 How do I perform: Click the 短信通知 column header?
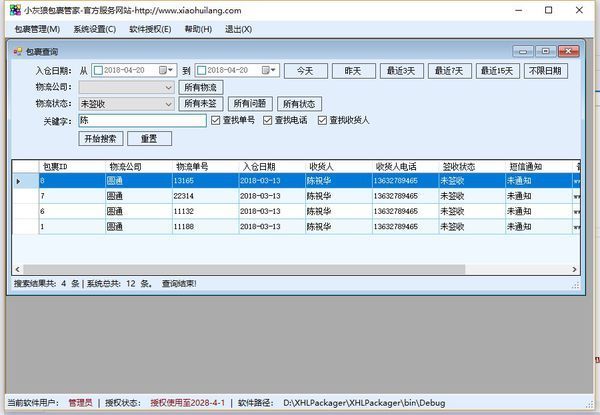click(538, 167)
